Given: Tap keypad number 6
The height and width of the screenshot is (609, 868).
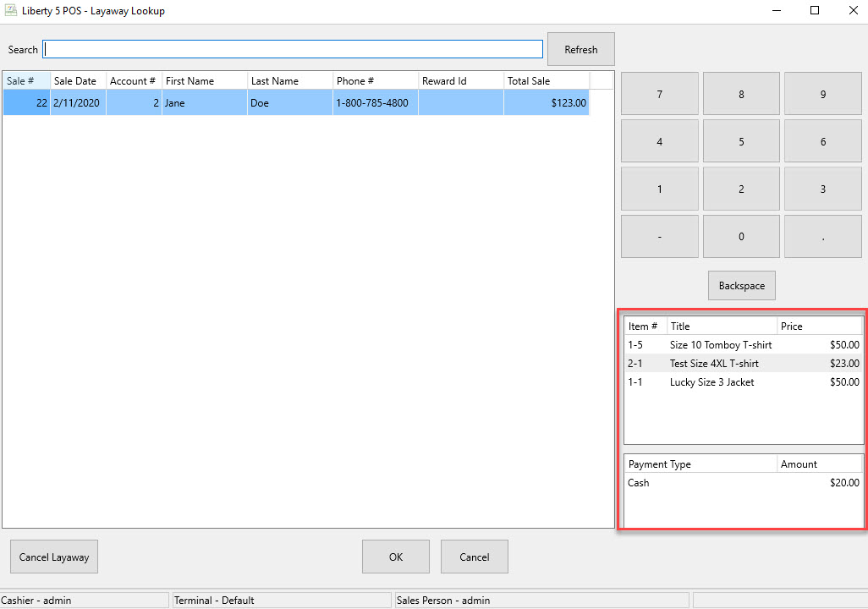Looking at the screenshot, I should pyautogui.click(x=823, y=142).
